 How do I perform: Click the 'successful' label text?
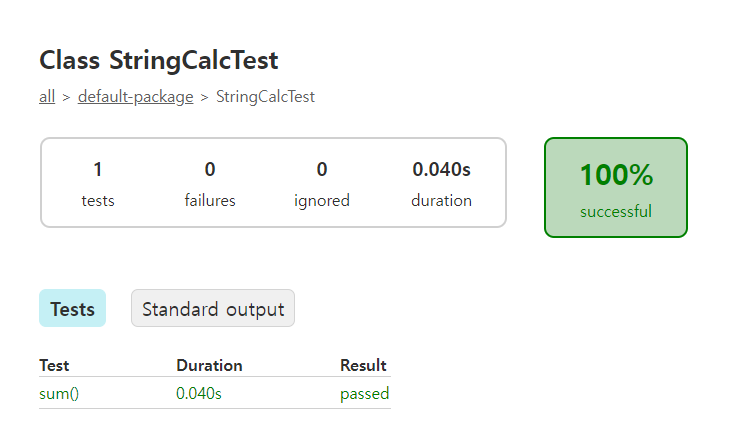coord(616,211)
